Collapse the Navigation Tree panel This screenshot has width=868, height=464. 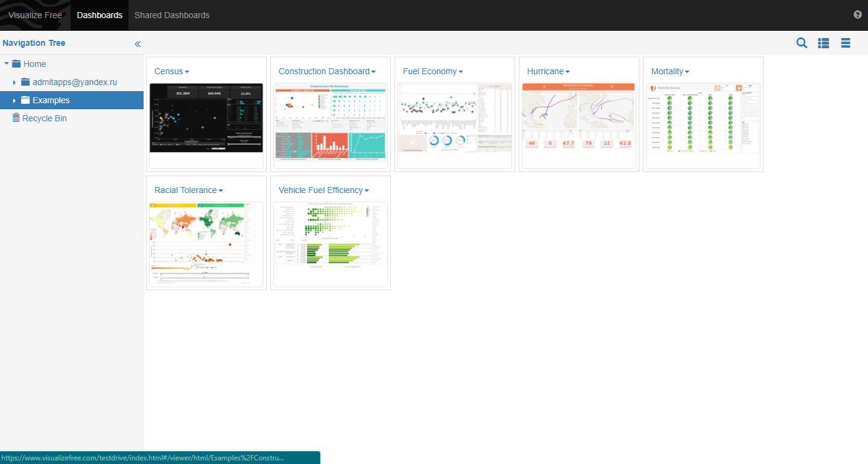coord(138,44)
